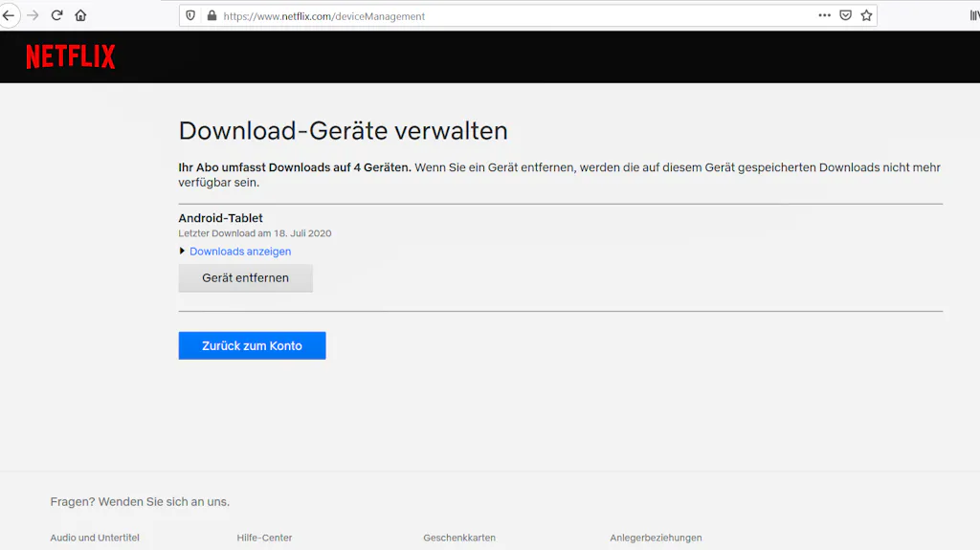980x550 pixels.
Task: Click the tracking protection shield icon
Action: click(x=190, y=15)
